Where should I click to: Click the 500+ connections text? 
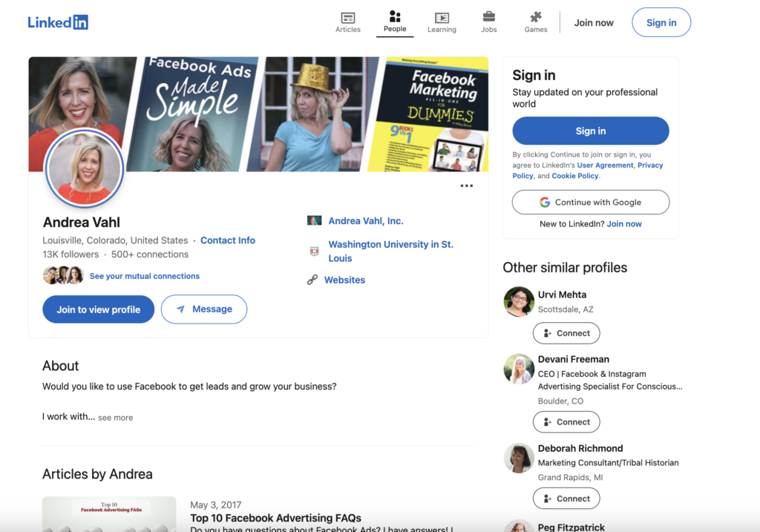pyautogui.click(x=150, y=254)
